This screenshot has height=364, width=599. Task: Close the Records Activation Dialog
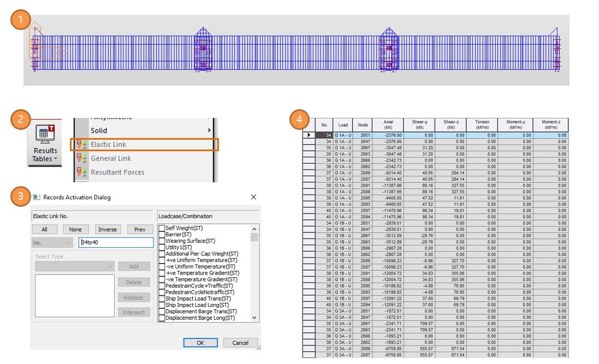pos(253,196)
